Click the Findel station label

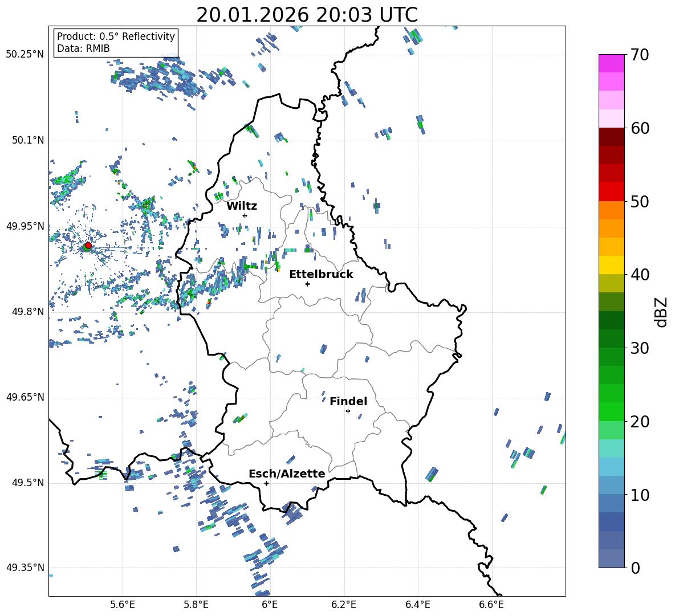tap(348, 401)
